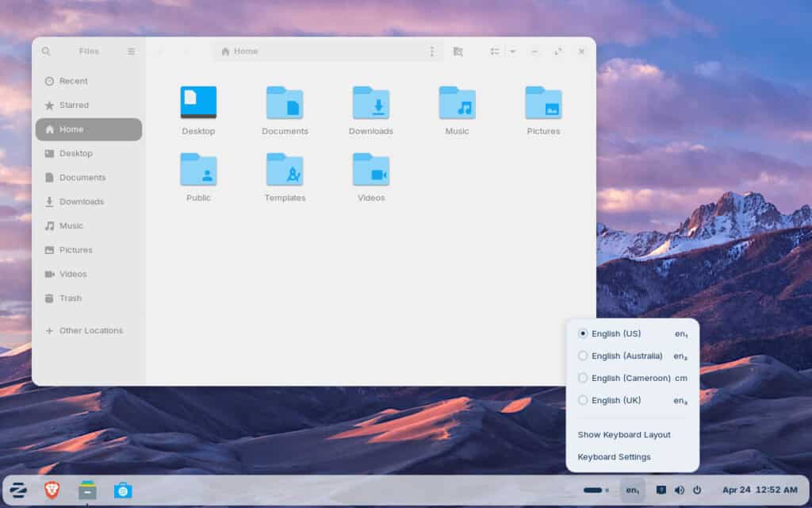
Task: Open Keyboard Settings
Action: (615, 457)
